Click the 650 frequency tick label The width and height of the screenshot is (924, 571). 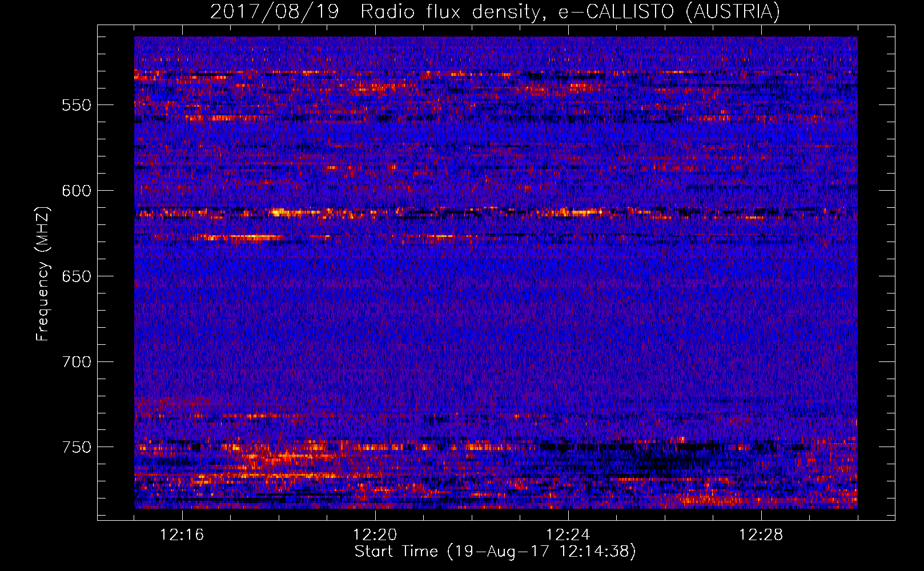coord(77,276)
